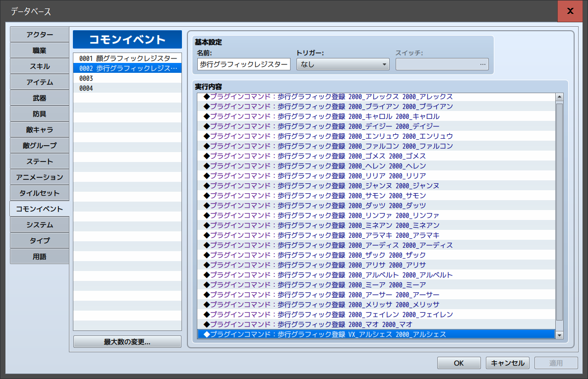588x379 pixels.
Task: Click the disabled スイッチ selector field
Action: tap(442, 64)
